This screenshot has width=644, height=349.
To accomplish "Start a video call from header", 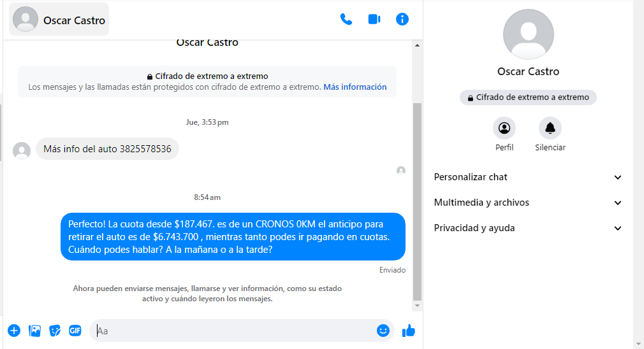I will pyautogui.click(x=374, y=19).
